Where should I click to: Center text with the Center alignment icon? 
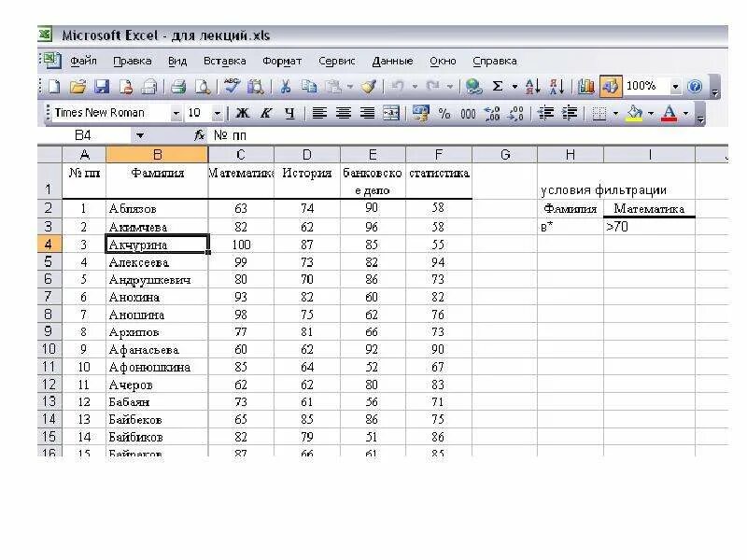tap(344, 113)
